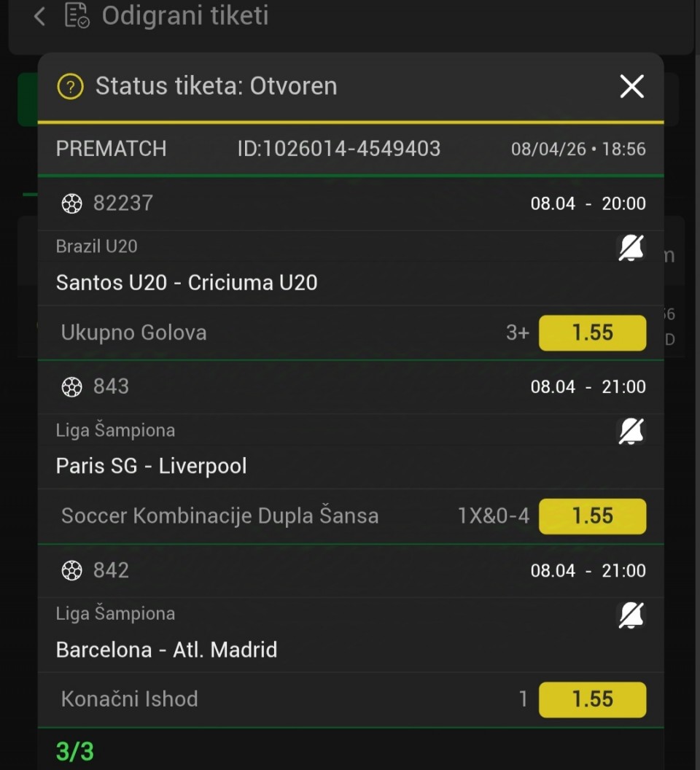This screenshot has width=700, height=770.
Task: Close the ticket status popup
Action: coord(631,86)
